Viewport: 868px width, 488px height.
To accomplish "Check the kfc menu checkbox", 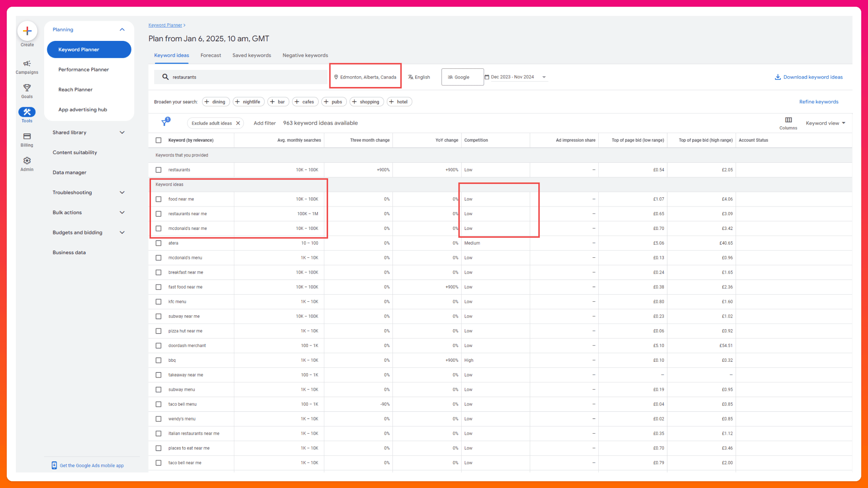I will (159, 302).
